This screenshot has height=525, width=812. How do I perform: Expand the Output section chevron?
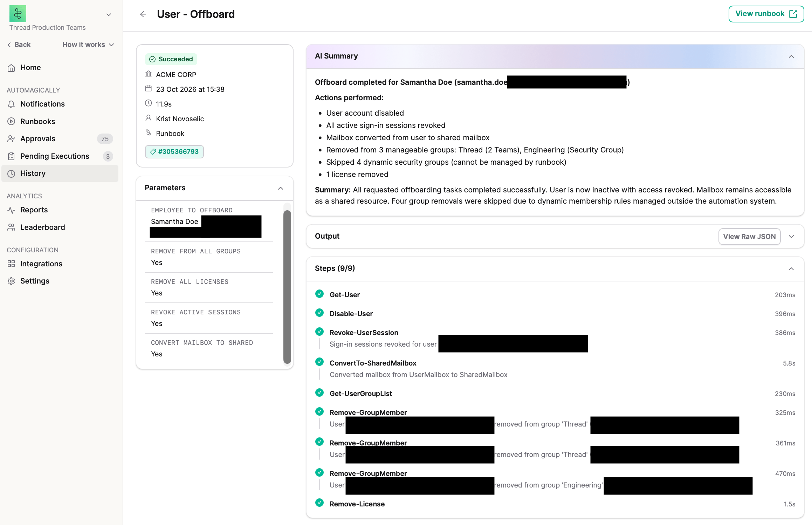pyautogui.click(x=791, y=237)
